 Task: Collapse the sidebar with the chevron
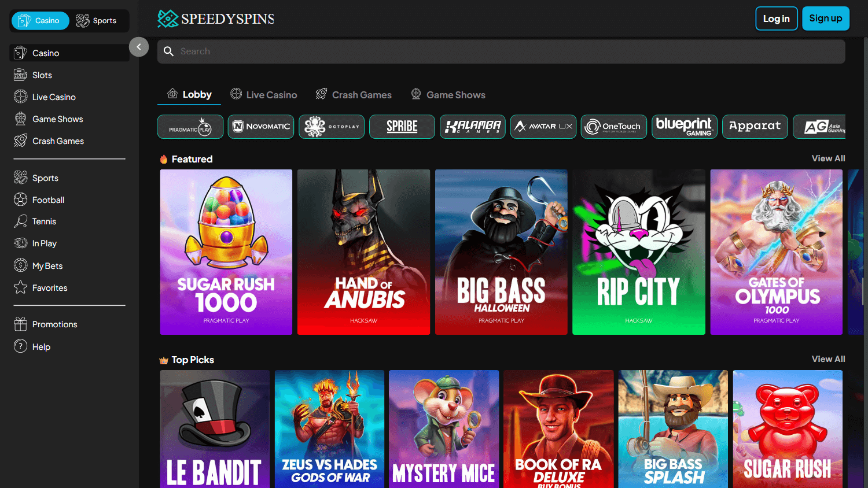[x=139, y=46]
